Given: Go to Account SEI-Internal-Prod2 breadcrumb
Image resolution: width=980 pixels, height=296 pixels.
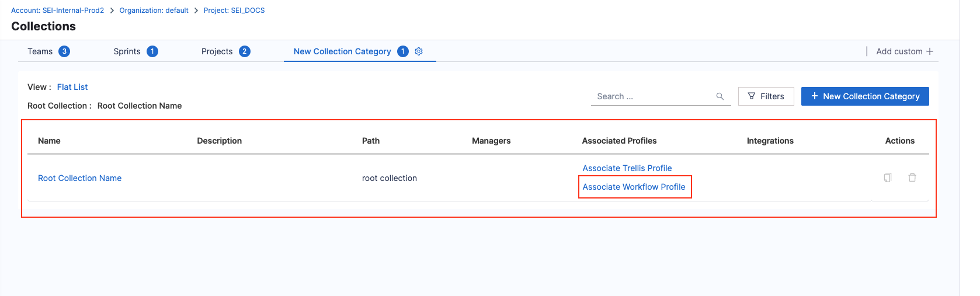Looking at the screenshot, I should (x=57, y=11).
